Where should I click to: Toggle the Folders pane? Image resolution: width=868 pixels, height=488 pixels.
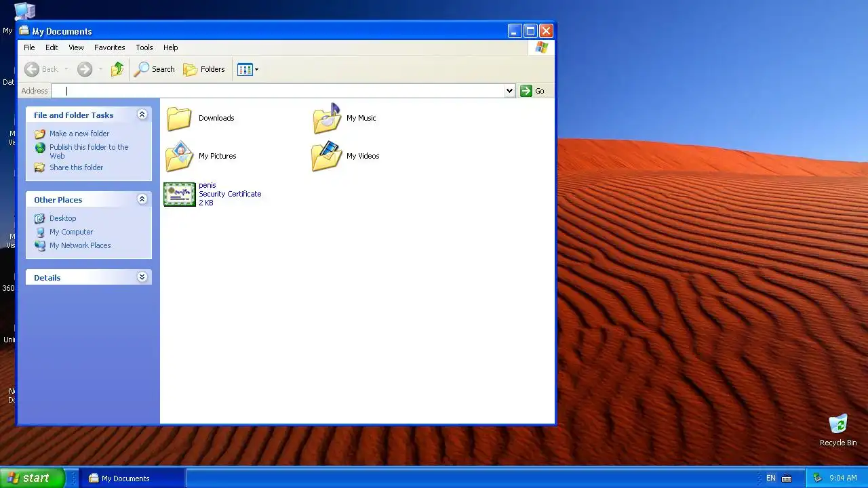(204, 69)
